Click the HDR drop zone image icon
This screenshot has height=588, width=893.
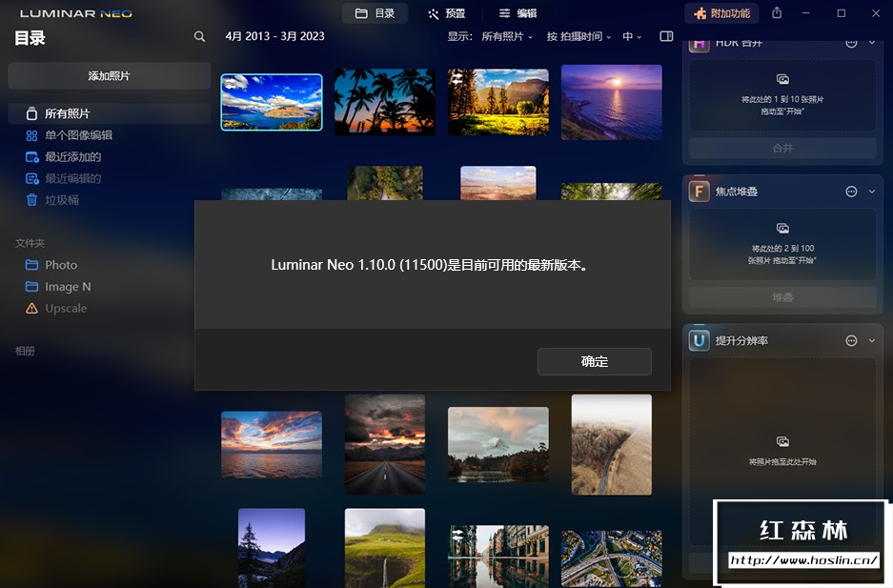pos(782,79)
